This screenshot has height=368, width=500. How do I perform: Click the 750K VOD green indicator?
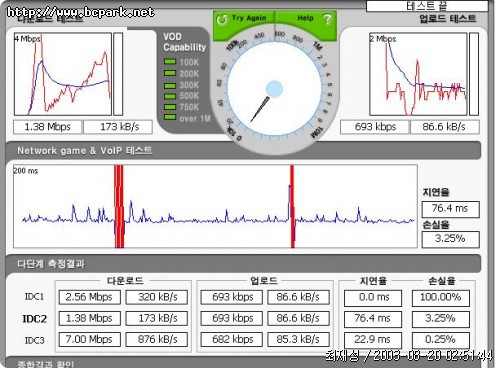pyautogui.click(x=170, y=107)
